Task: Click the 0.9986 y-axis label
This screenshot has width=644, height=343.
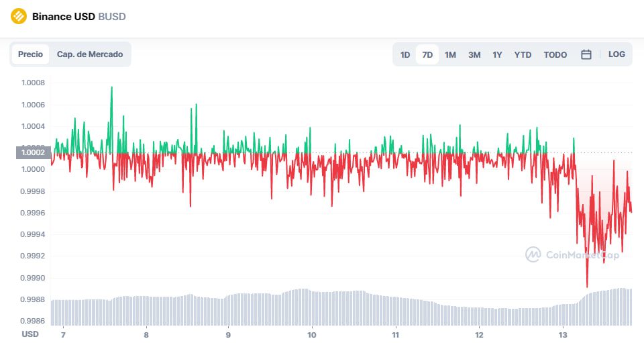Action: [x=33, y=321]
